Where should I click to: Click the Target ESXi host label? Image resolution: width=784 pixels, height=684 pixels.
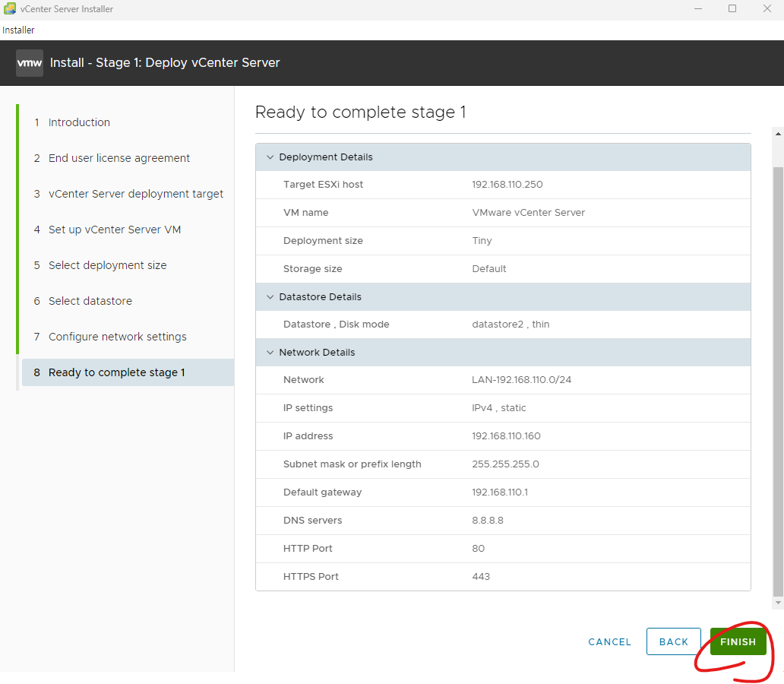click(x=323, y=185)
